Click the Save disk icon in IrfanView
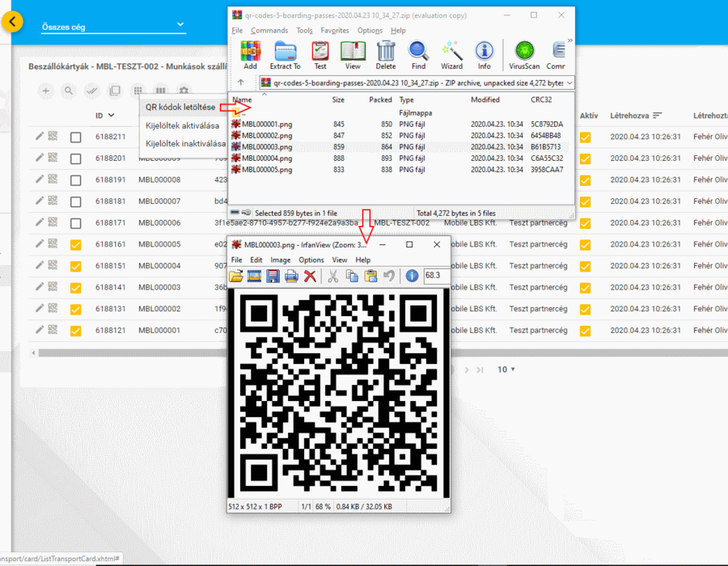This screenshot has width=728, height=566. click(273, 276)
